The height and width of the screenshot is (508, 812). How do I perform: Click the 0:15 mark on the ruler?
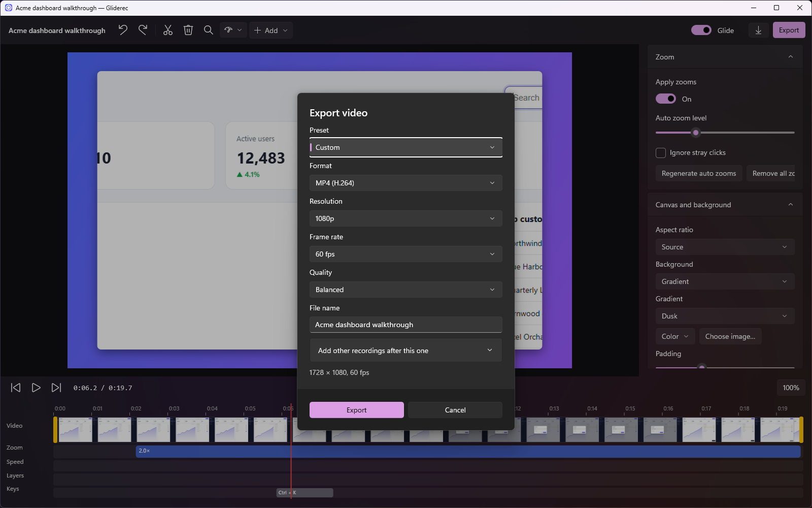630,408
